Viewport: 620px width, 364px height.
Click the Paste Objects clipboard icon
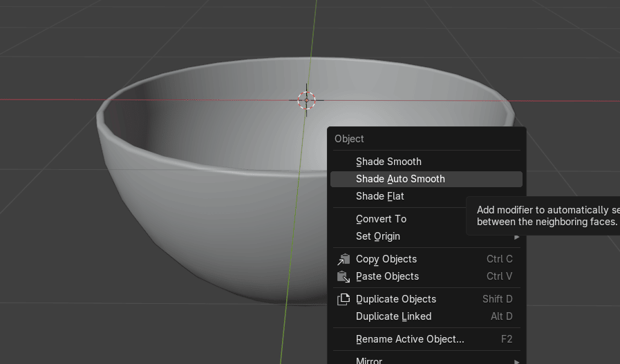[x=344, y=277]
